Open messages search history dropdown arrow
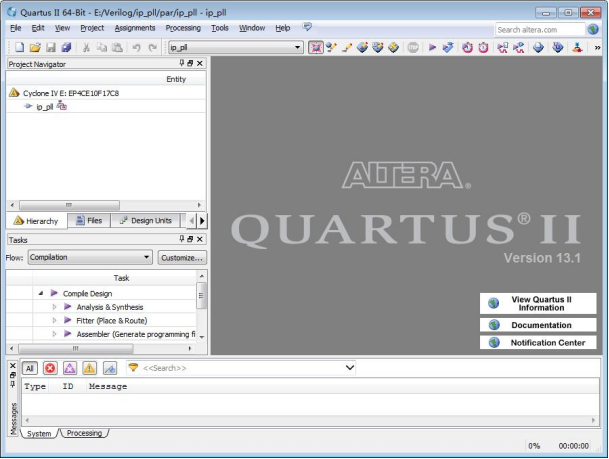Image resolution: width=609 pixels, height=459 pixels. click(350, 367)
